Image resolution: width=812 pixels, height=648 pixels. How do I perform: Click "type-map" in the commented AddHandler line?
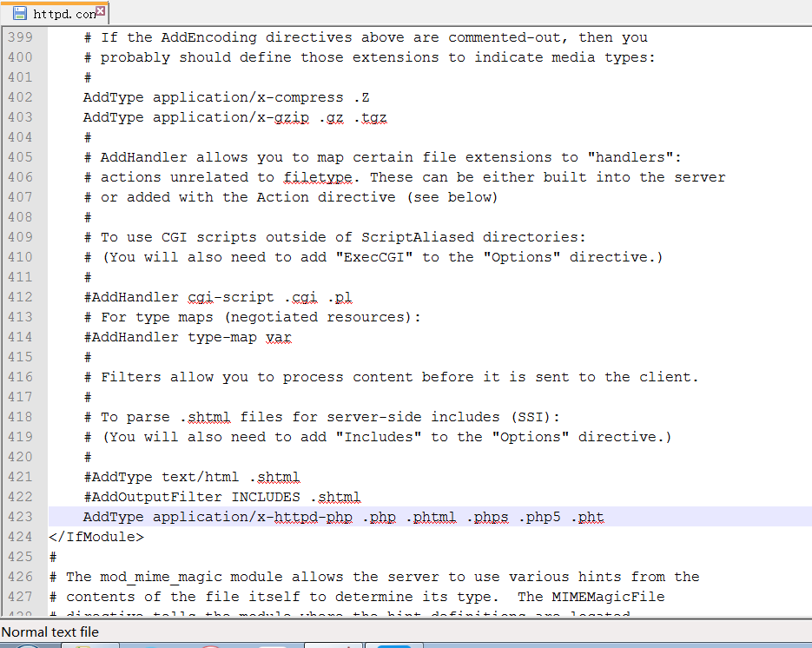[222, 337]
